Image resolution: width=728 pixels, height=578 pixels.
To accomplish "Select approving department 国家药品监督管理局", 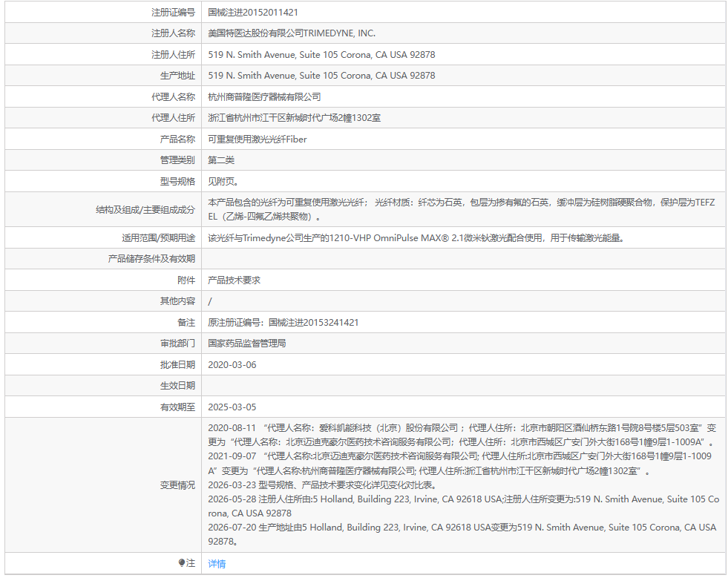I will pos(247,344).
